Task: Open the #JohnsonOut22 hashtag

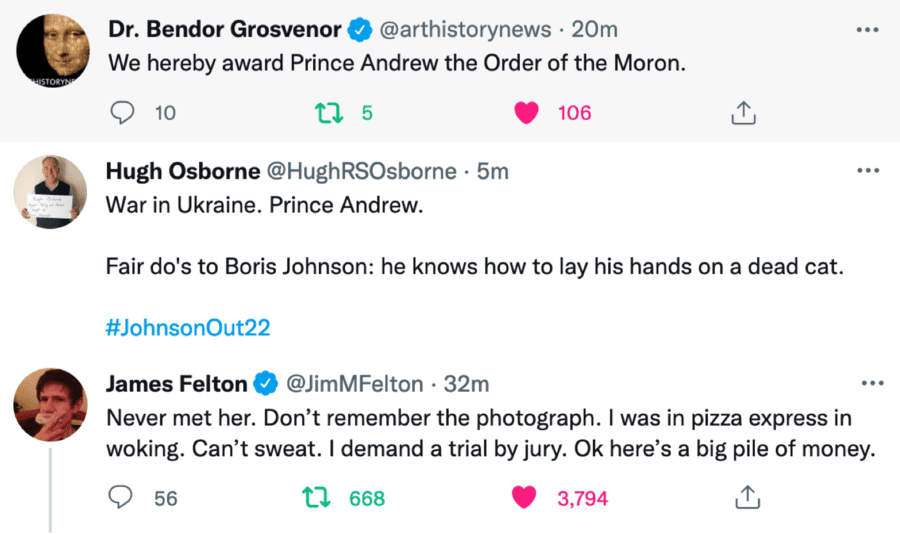Action: (x=187, y=328)
